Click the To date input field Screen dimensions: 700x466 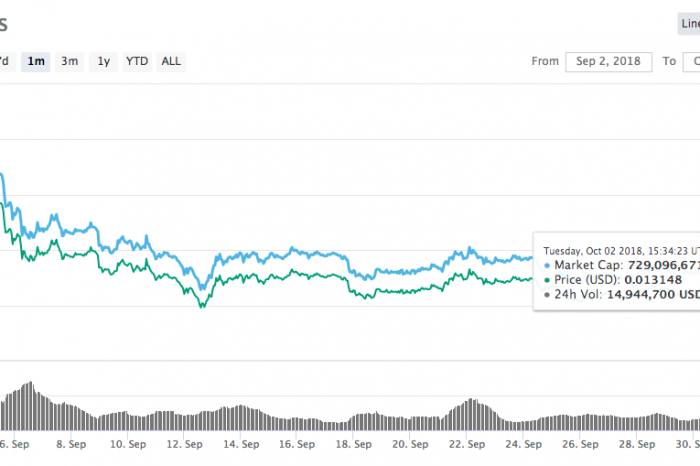click(x=692, y=62)
